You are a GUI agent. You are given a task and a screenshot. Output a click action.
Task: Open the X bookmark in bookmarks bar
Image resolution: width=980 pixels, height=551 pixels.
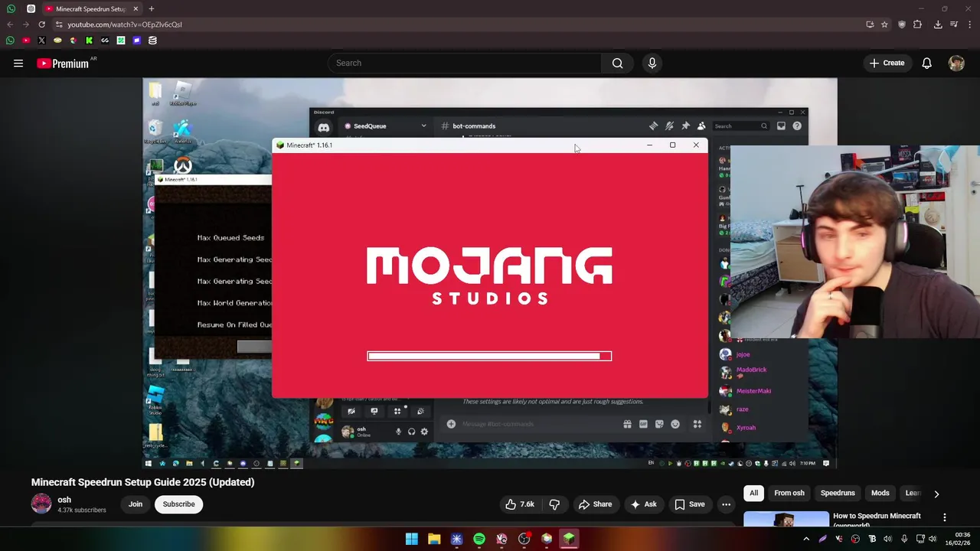41,41
